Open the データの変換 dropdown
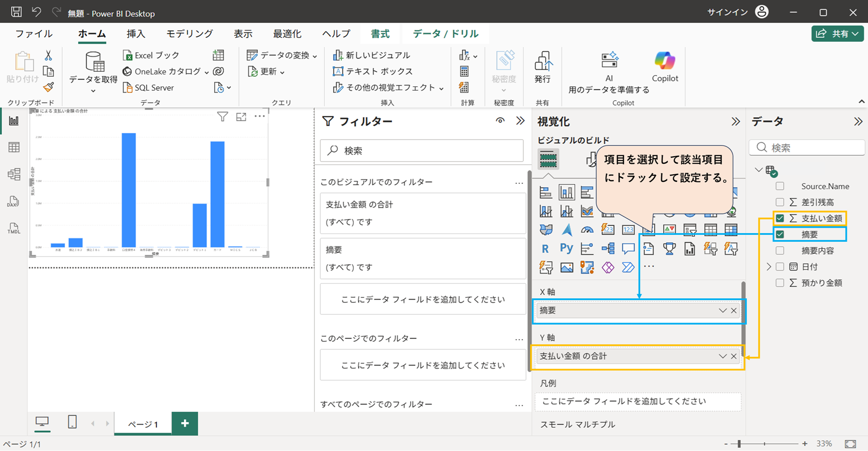Screen dimensions: 868x451 pos(316,55)
